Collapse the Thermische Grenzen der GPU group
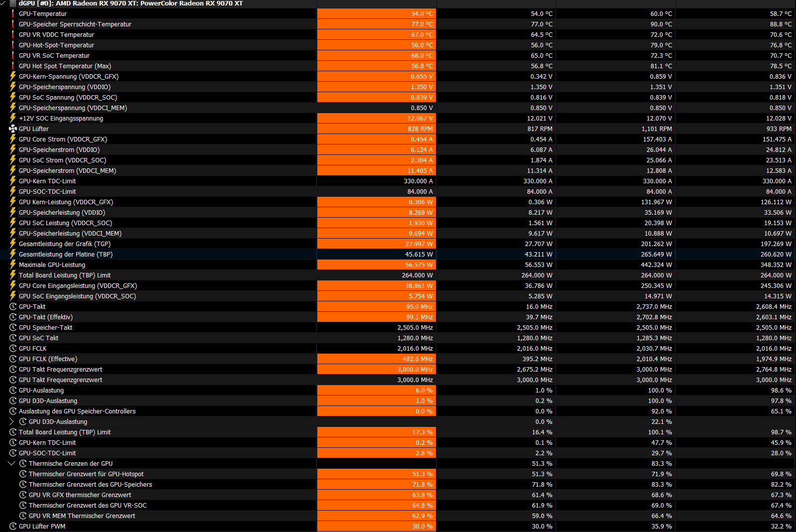The image size is (796, 532). click(12, 463)
